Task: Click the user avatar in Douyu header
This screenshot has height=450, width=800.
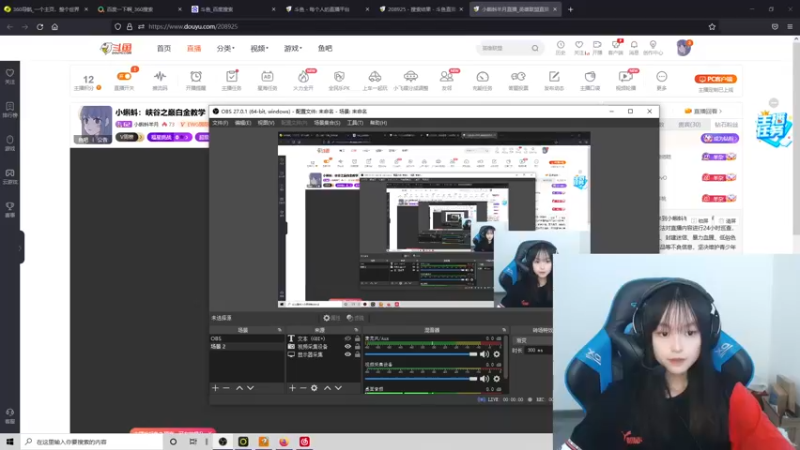Action: pos(683,47)
